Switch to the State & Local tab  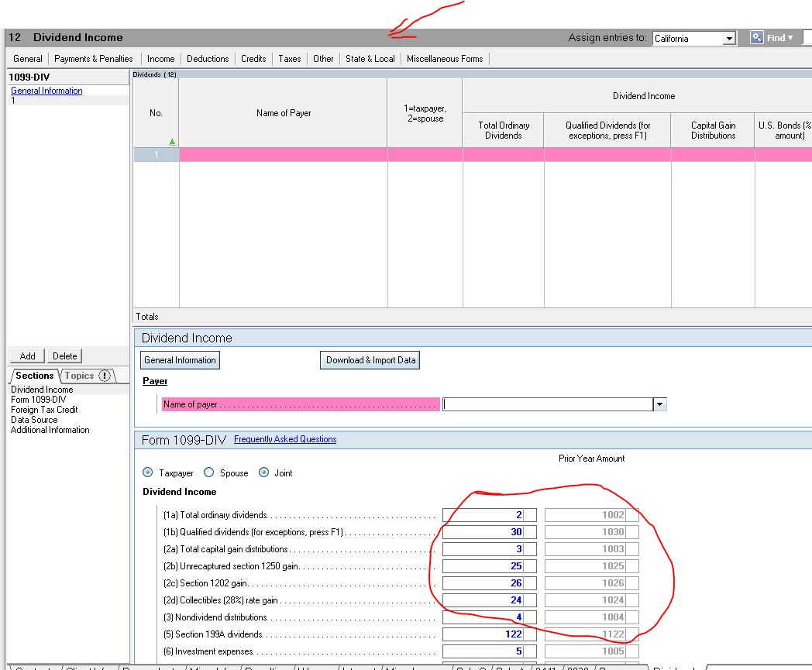(x=370, y=58)
